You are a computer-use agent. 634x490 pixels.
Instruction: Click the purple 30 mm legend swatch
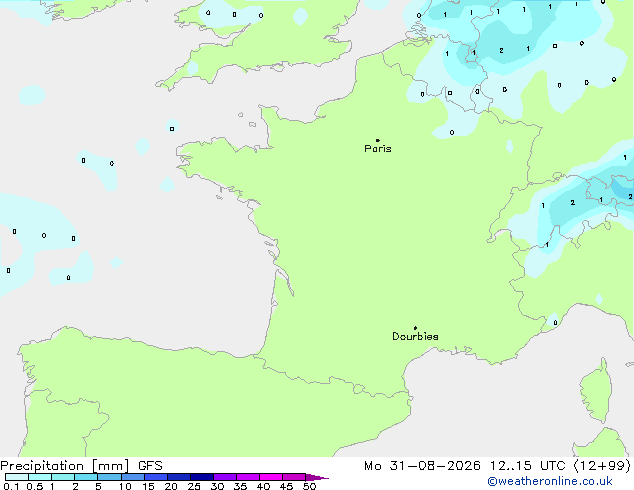click(x=225, y=477)
